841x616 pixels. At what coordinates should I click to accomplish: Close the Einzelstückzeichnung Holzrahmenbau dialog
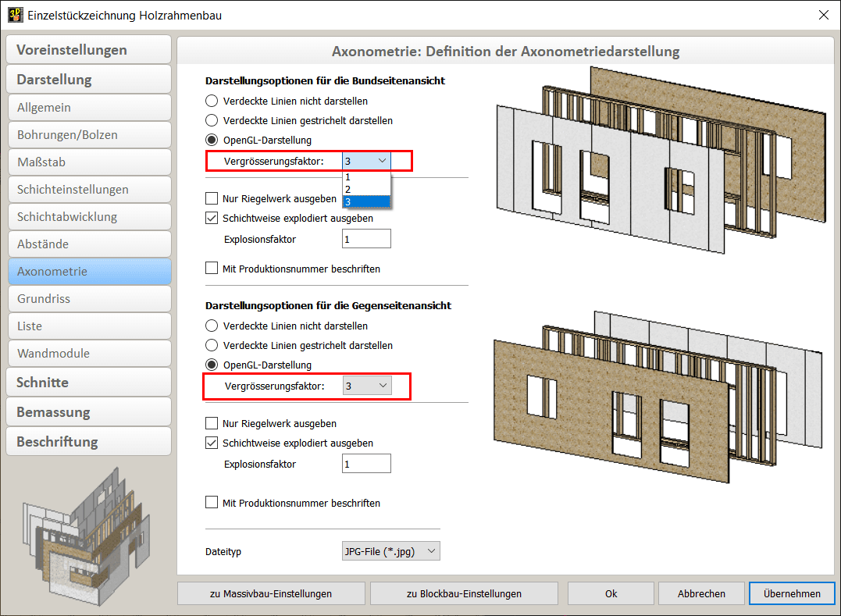point(822,15)
